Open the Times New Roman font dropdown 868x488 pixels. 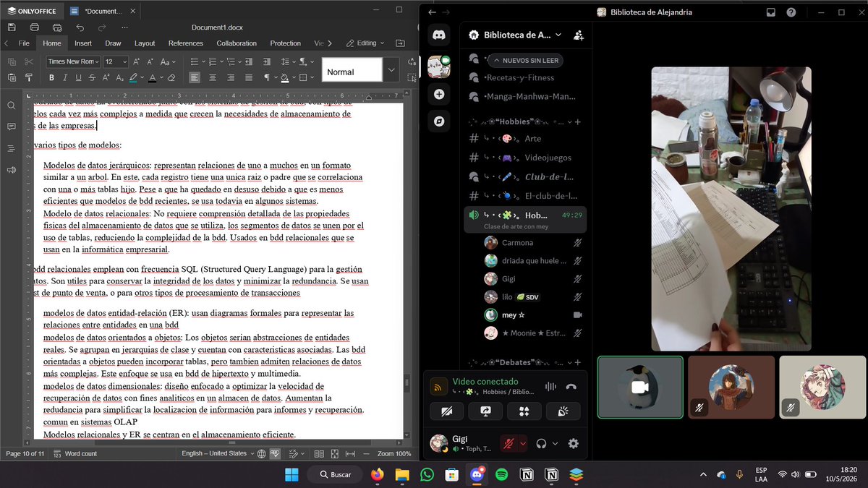click(x=98, y=62)
